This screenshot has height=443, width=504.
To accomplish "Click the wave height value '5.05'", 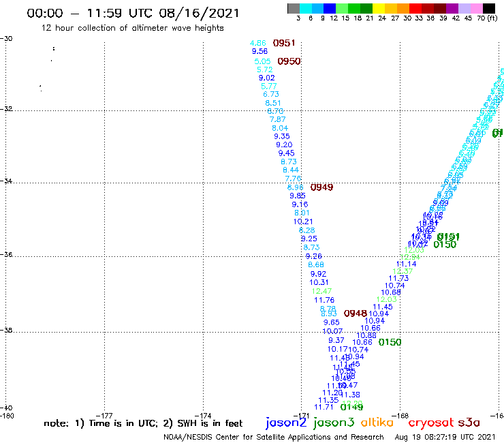I will click(x=262, y=61).
